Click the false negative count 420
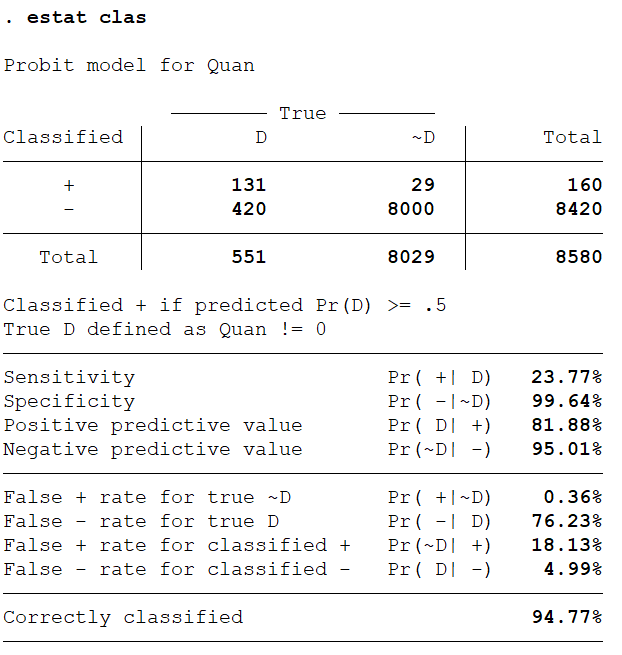This screenshot has height=655, width=622. [248, 209]
